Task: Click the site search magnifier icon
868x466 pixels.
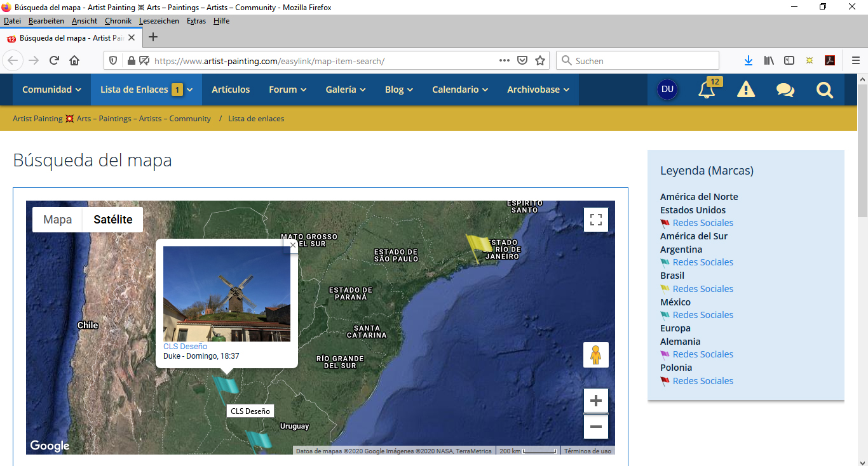Action: [x=825, y=90]
